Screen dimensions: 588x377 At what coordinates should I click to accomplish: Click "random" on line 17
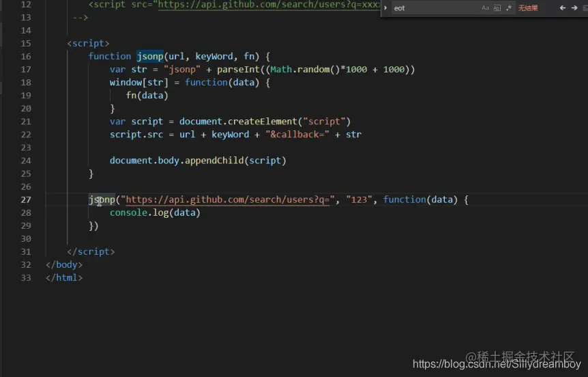pyautogui.click(x=313, y=70)
